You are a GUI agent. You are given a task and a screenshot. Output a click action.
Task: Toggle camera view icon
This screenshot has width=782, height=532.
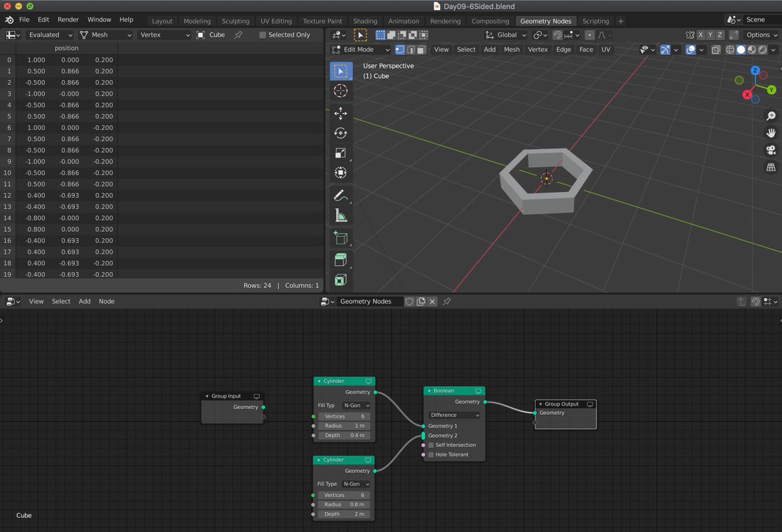click(771, 150)
